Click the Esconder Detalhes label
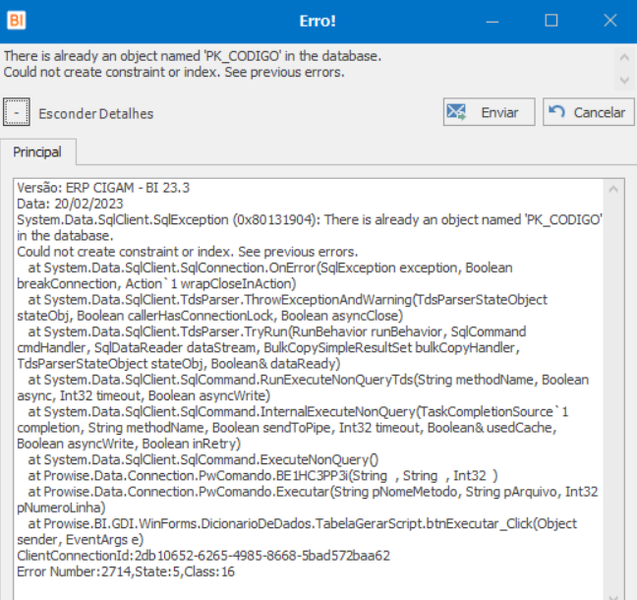The height and width of the screenshot is (600, 637). click(96, 114)
